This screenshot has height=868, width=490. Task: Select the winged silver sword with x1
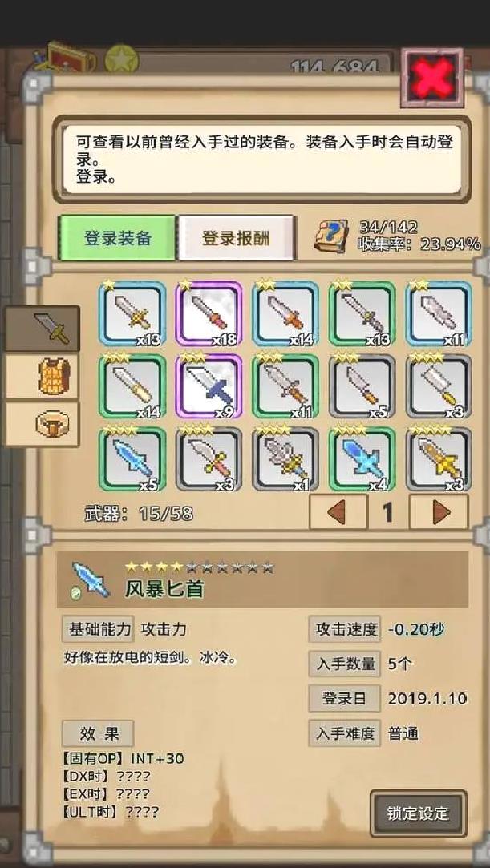(x=285, y=459)
